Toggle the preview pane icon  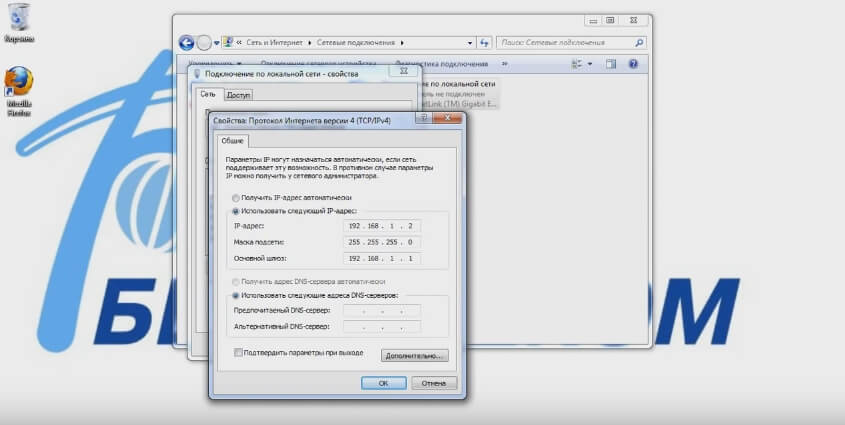(x=611, y=64)
